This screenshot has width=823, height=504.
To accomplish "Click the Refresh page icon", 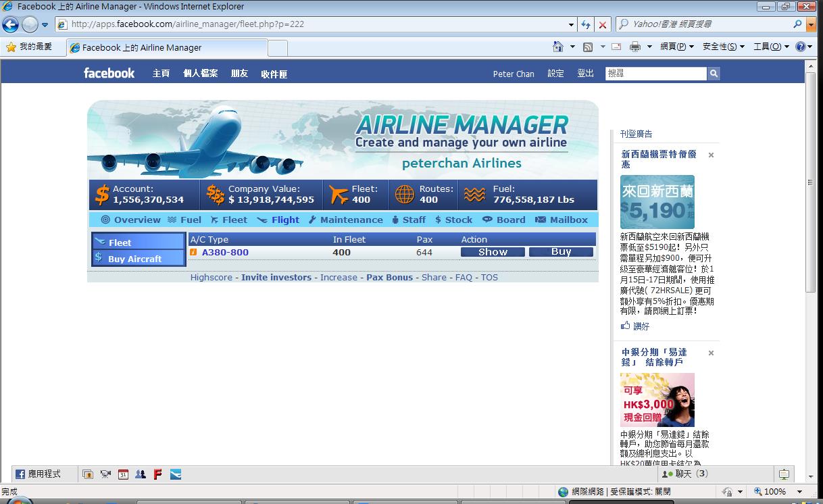I will pos(586,24).
